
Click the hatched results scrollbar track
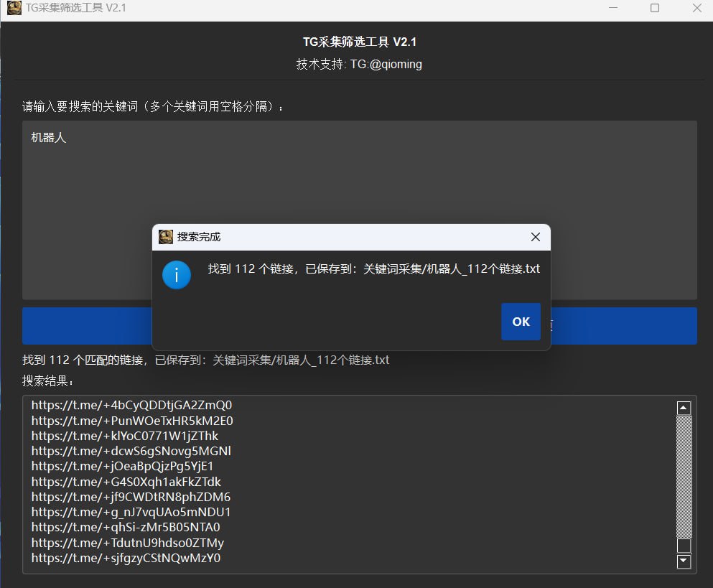tap(684, 474)
